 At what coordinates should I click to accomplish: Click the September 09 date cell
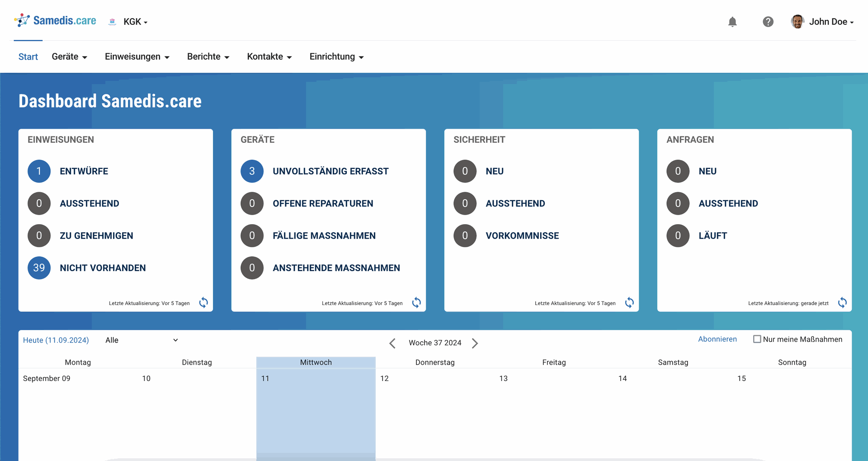[x=47, y=379]
